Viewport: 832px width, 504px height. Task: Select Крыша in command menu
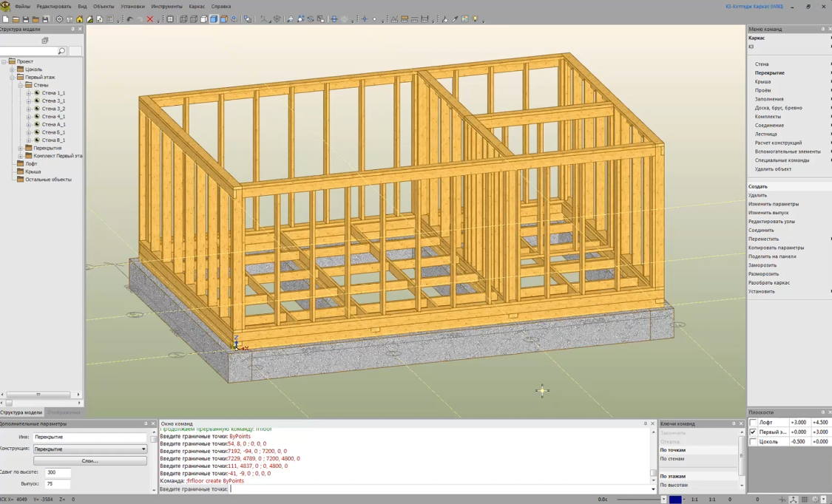point(763,81)
